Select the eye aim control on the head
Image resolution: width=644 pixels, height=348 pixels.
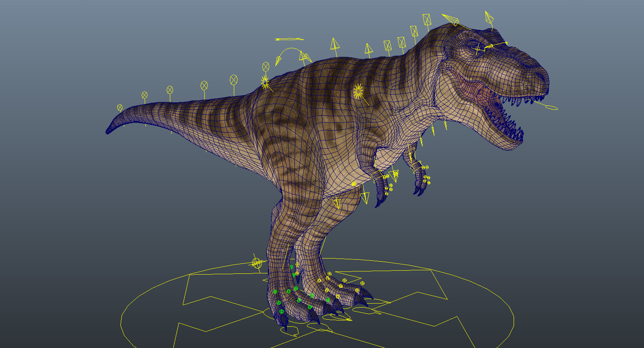[x=479, y=48]
